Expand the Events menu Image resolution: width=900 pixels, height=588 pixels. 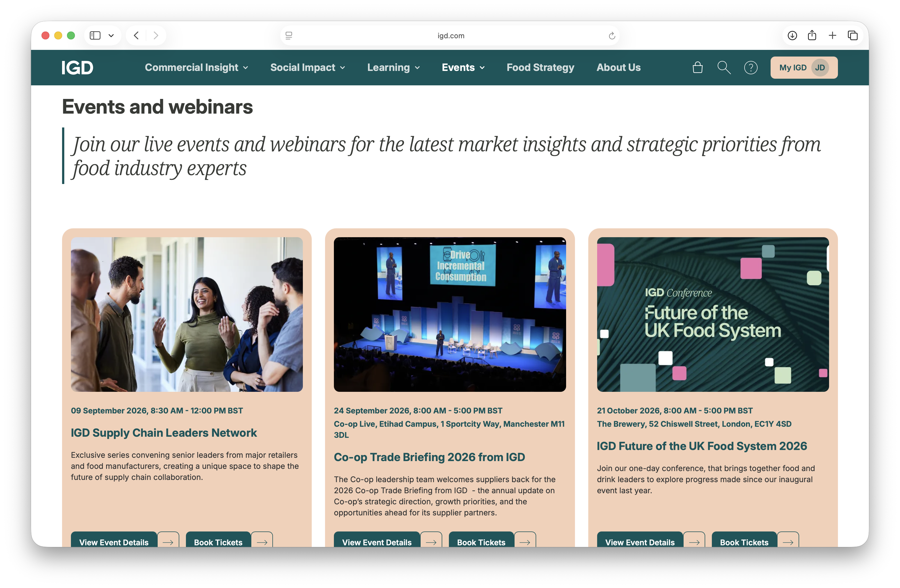[x=463, y=68]
